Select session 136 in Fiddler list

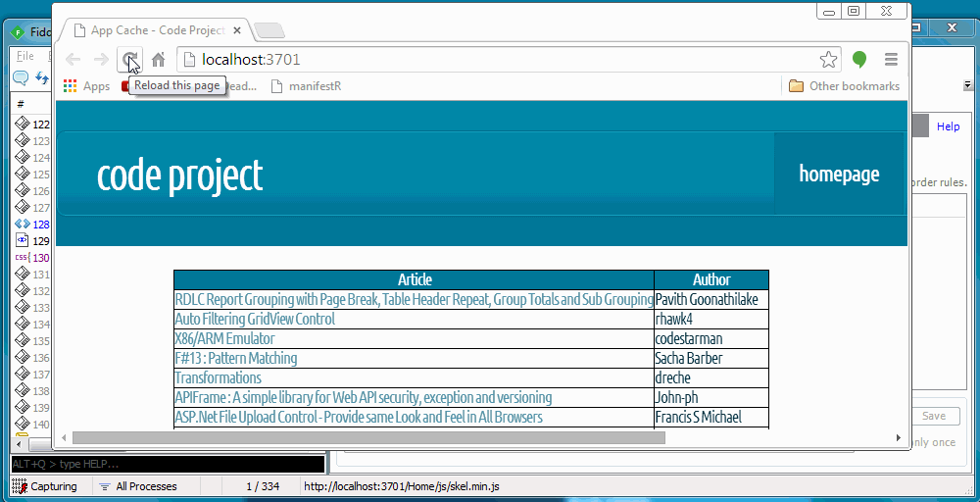point(32,358)
